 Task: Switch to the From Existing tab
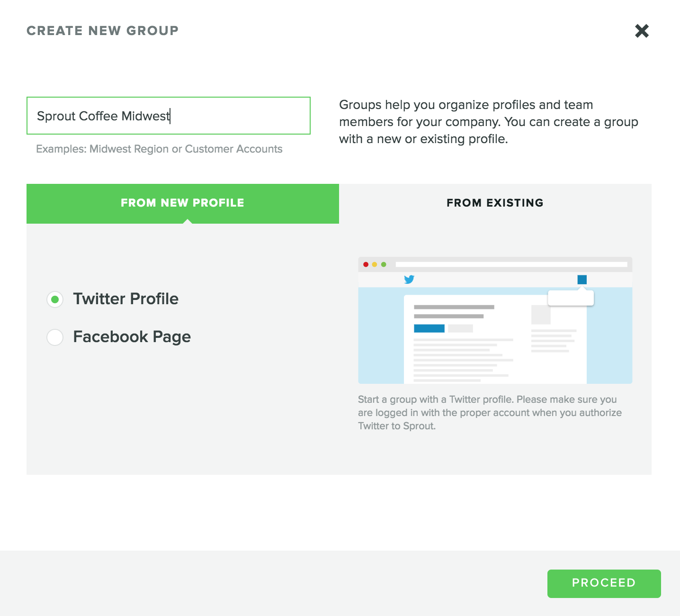495,203
